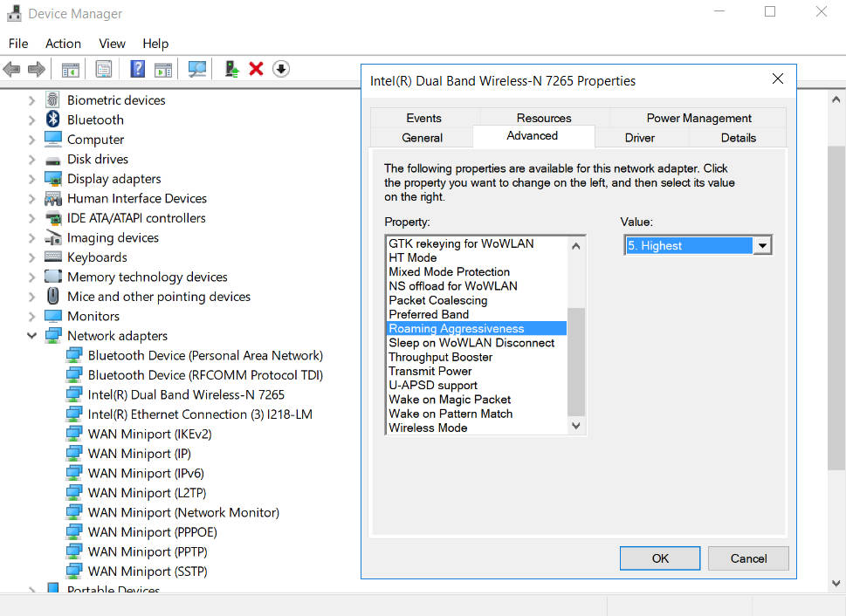Click the OK button
The image size is (846, 616).
660,558
